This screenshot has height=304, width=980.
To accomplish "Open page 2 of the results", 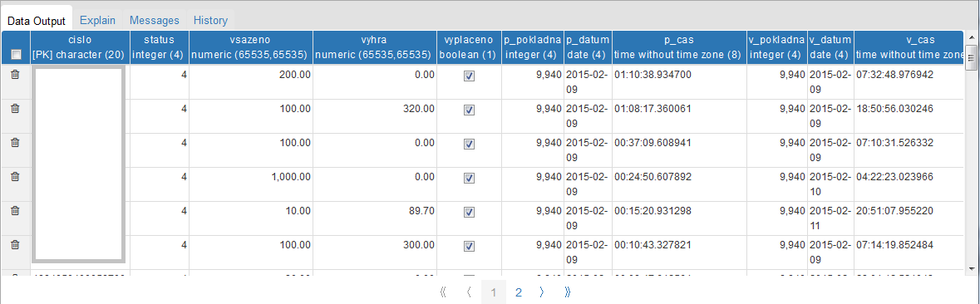I will 519,292.
